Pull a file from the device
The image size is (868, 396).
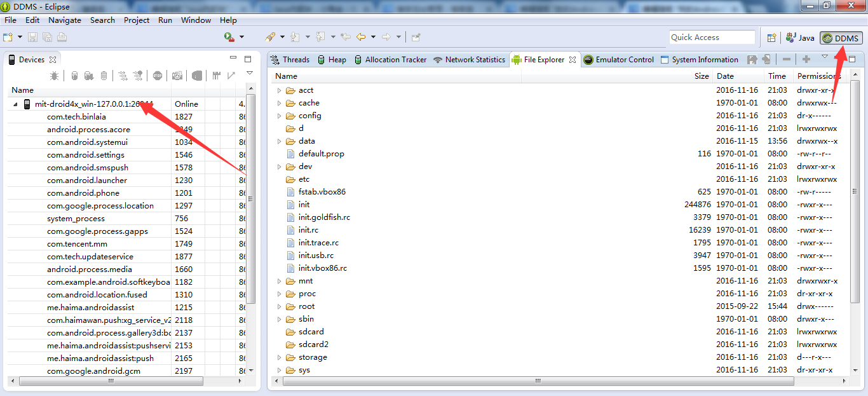[x=752, y=60]
